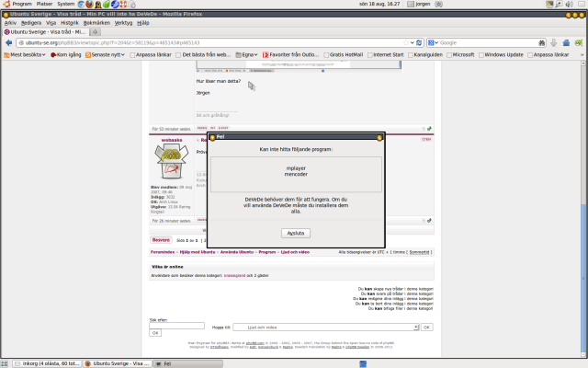Open the Mest besökta bookmarks dropdown

click(25, 55)
